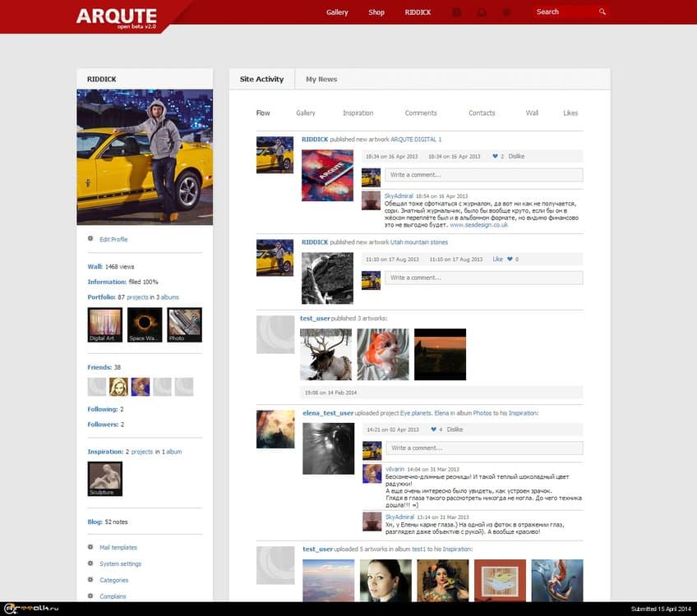Select the Inspiration filter tab
697x616 pixels.
(358, 113)
